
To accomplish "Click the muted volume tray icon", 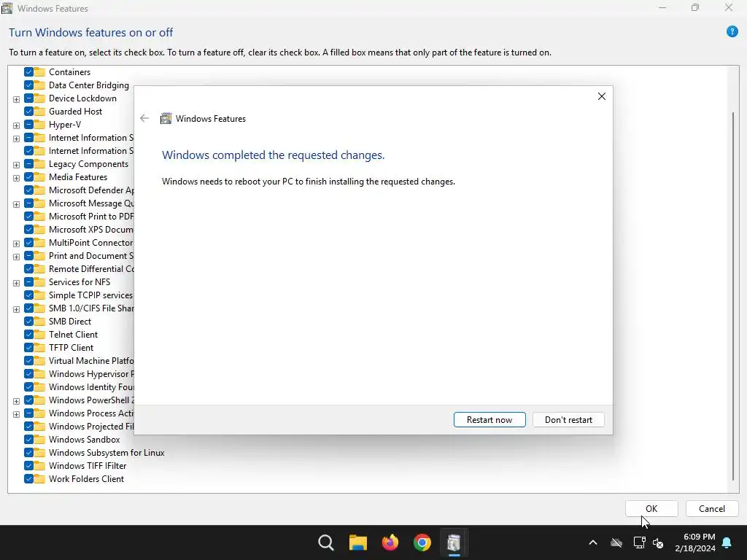I will click(x=658, y=542).
